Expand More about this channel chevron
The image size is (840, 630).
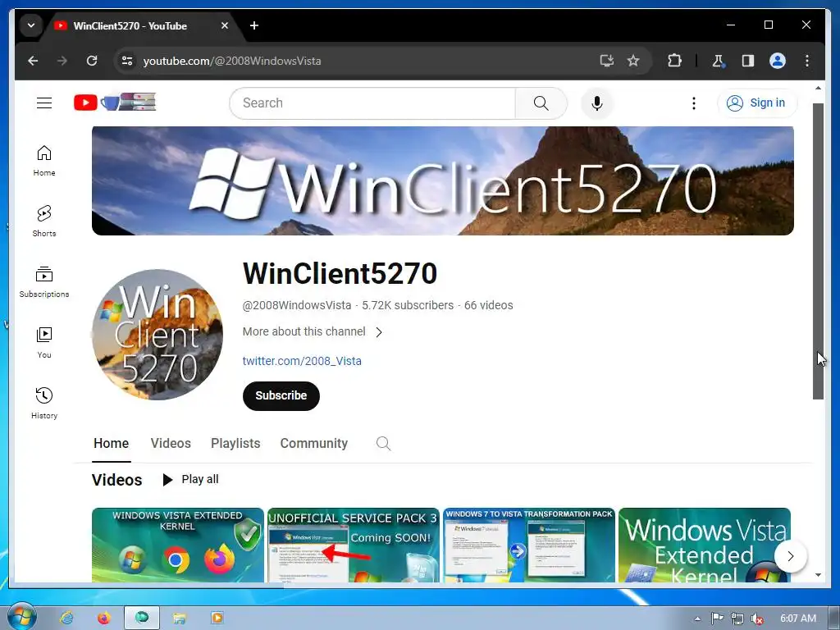[x=379, y=332]
